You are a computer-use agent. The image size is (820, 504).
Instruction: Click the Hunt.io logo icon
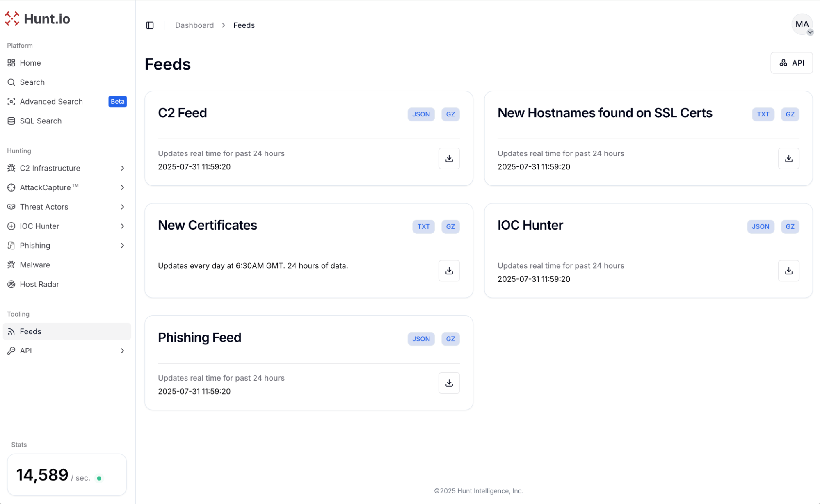[x=12, y=19]
